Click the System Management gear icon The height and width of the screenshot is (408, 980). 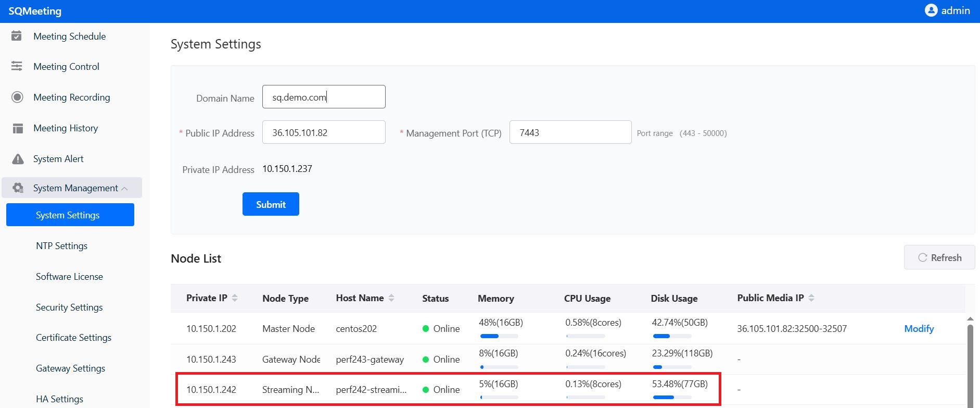18,188
